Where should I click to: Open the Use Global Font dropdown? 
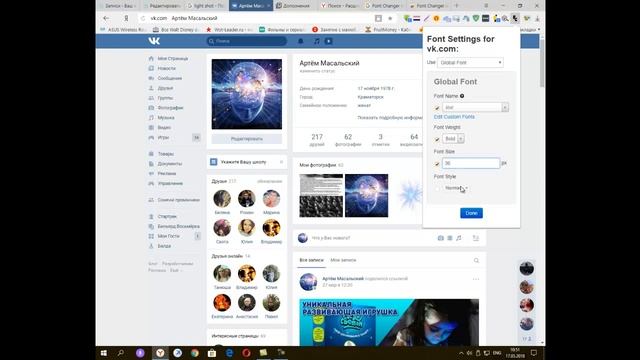click(470, 63)
